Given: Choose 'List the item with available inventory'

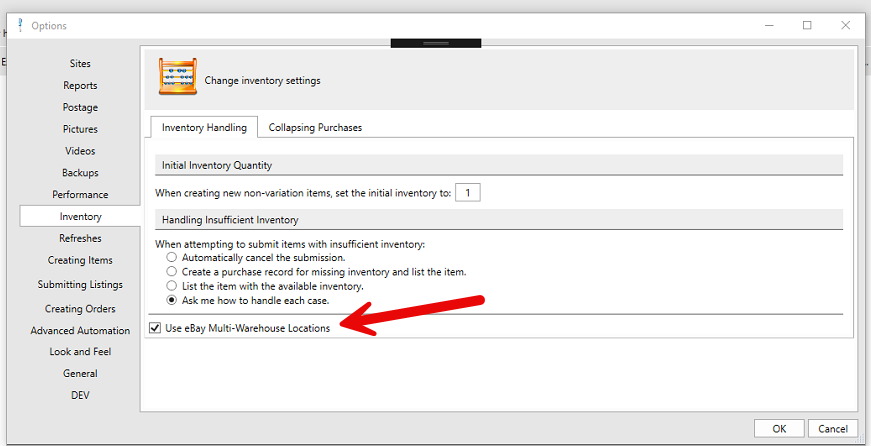Looking at the screenshot, I should (172, 286).
